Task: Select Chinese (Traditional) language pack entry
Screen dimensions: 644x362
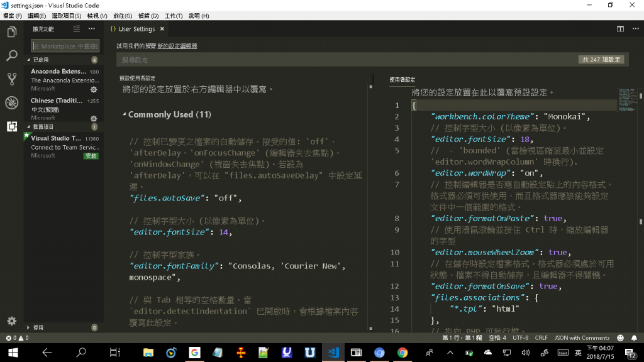Action: (64, 109)
